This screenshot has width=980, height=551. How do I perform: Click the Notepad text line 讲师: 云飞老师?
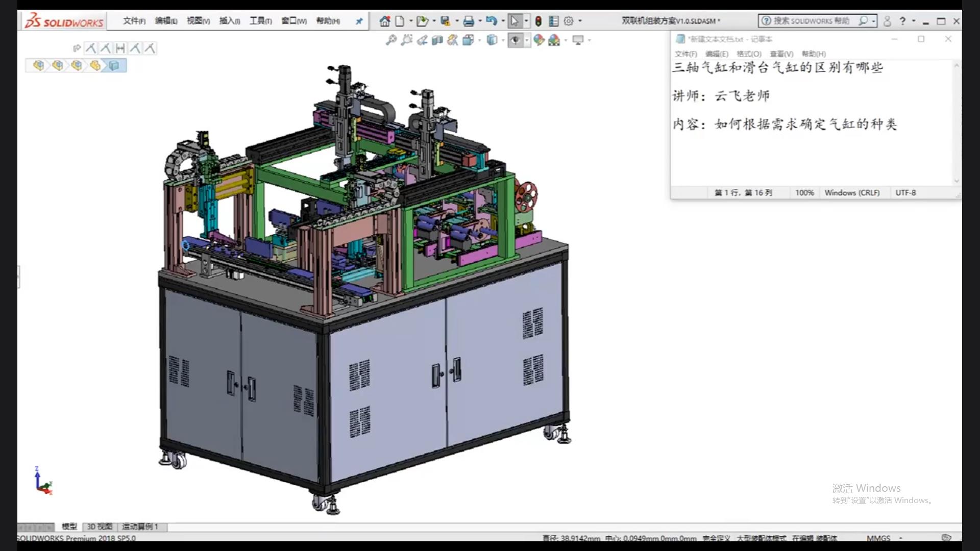pos(721,96)
